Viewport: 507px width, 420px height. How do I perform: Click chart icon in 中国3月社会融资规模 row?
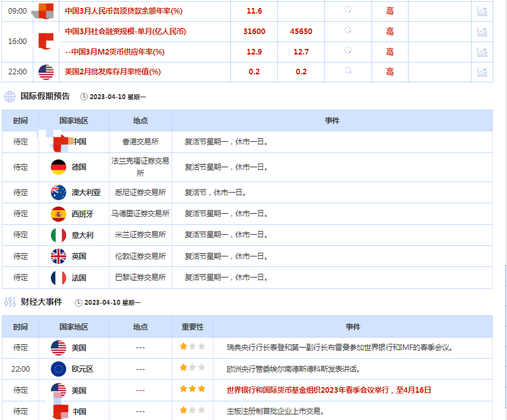pyautogui.click(x=482, y=32)
